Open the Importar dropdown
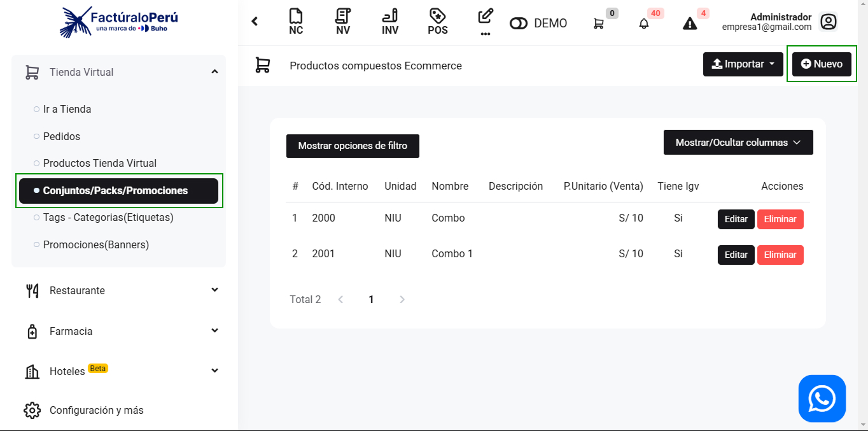 click(743, 64)
